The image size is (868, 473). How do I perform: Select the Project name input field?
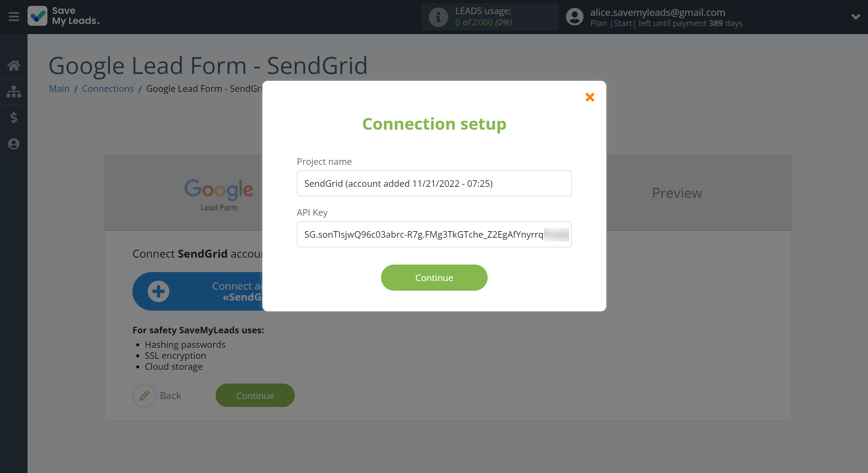tap(434, 183)
